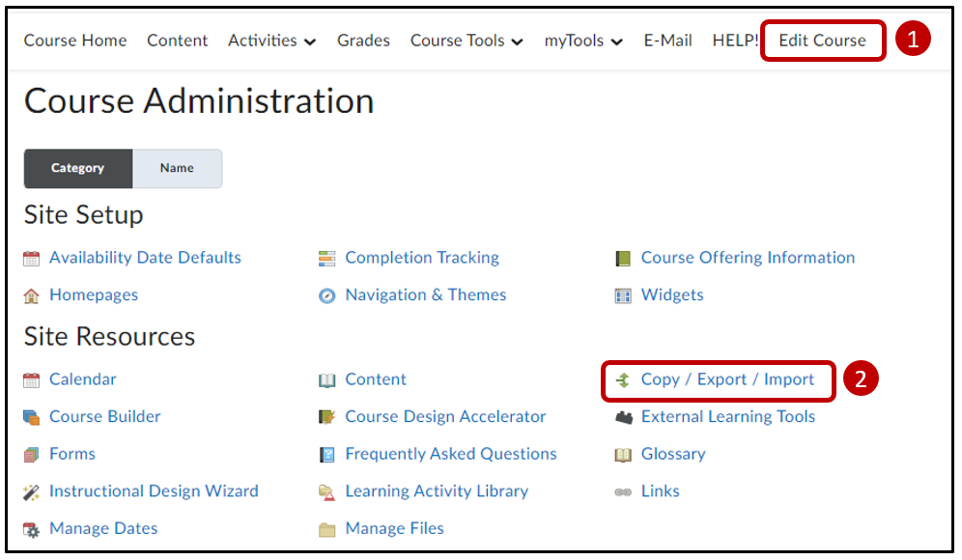
Task: Open Edit Course in the navbar
Action: click(822, 41)
